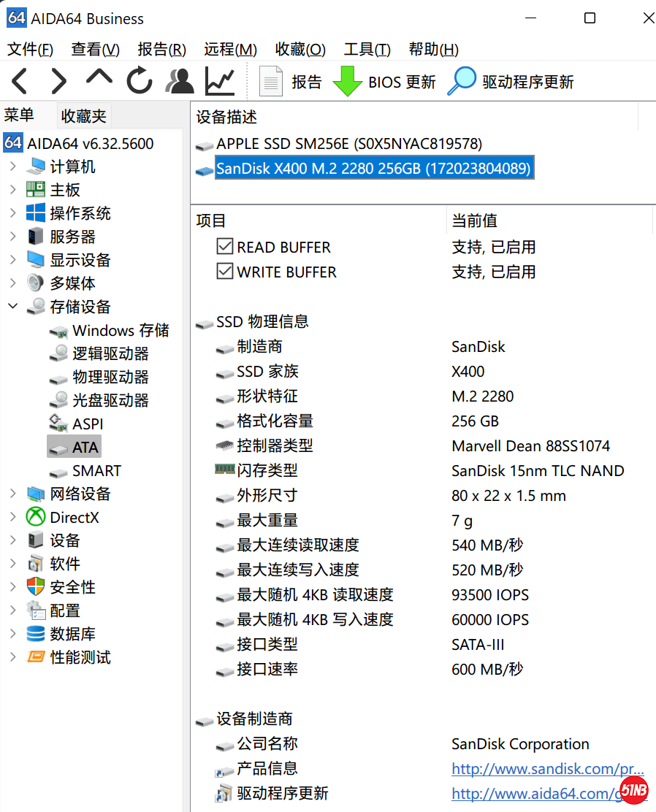Click the forward navigation arrow icon
This screenshot has width=656, height=812.
click(58, 81)
